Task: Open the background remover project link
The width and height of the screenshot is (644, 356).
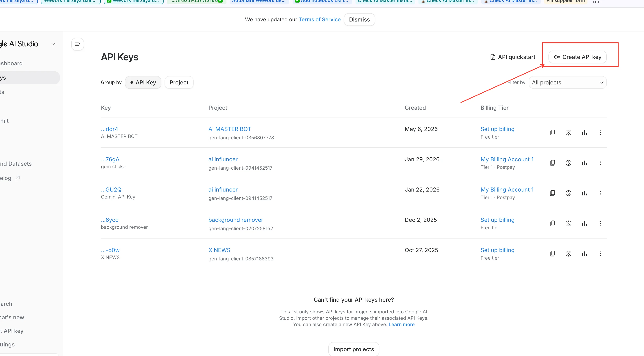Action: pos(236,220)
